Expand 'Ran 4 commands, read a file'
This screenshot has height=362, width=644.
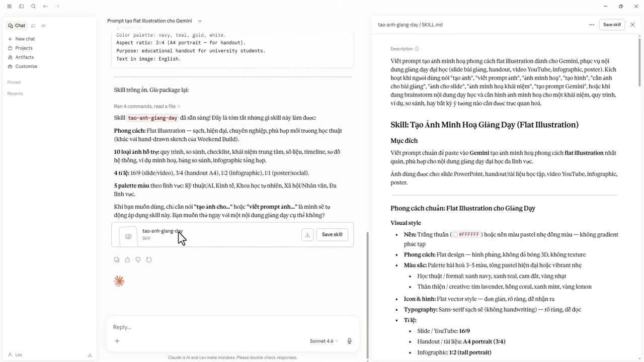pos(147,106)
